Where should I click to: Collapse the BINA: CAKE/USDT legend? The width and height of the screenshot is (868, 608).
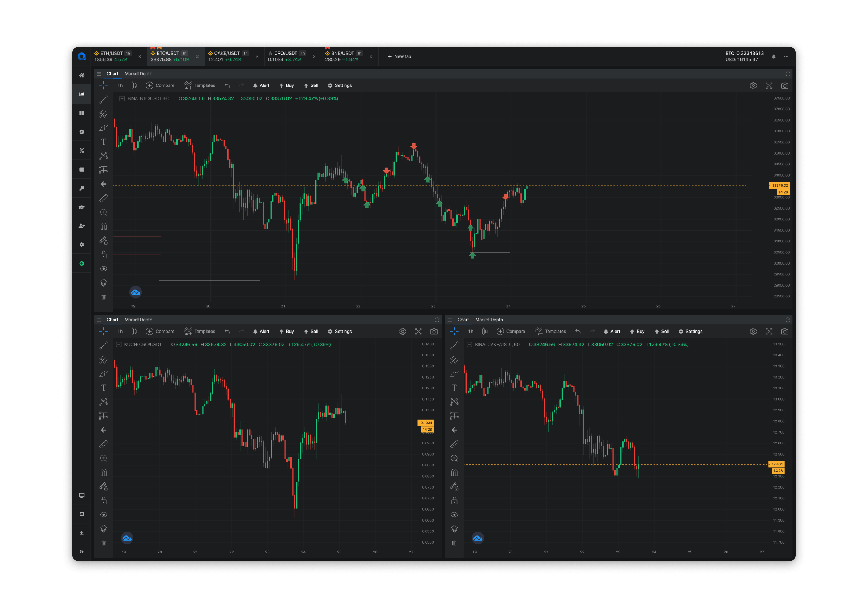(x=469, y=345)
